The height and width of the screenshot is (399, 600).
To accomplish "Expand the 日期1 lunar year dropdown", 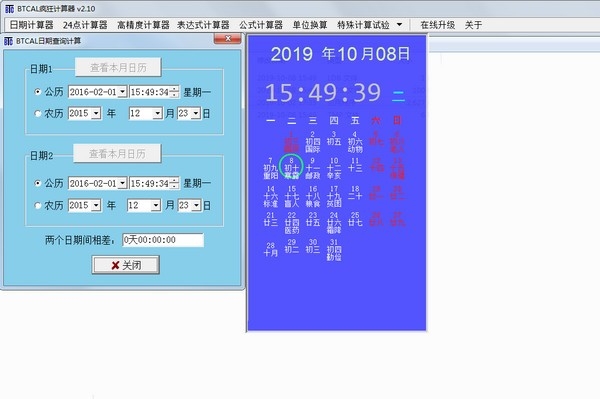I will point(96,114).
